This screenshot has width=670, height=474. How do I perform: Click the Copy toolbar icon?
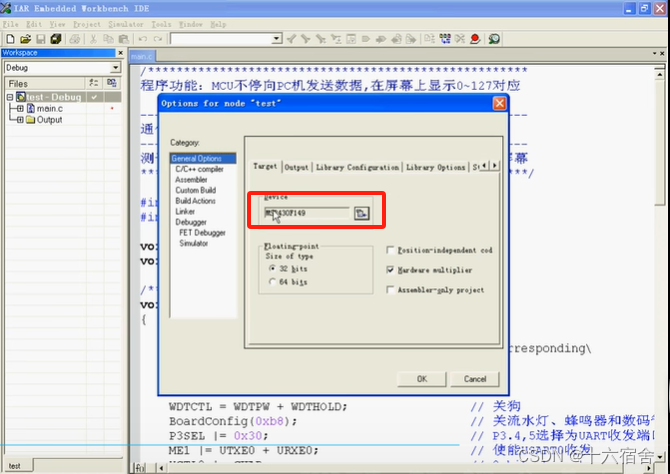click(108, 39)
